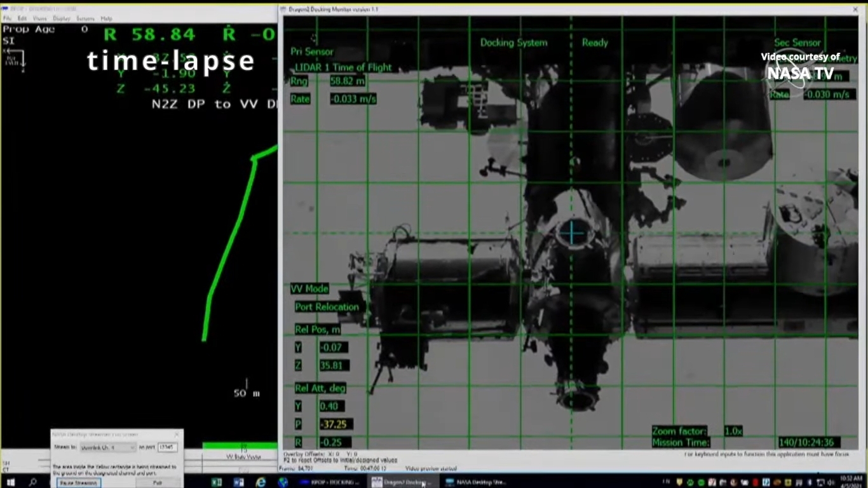The image size is (868, 488).
Task: Click the Sec Sensor rate '-0.030 m/s'
Action: click(827, 95)
